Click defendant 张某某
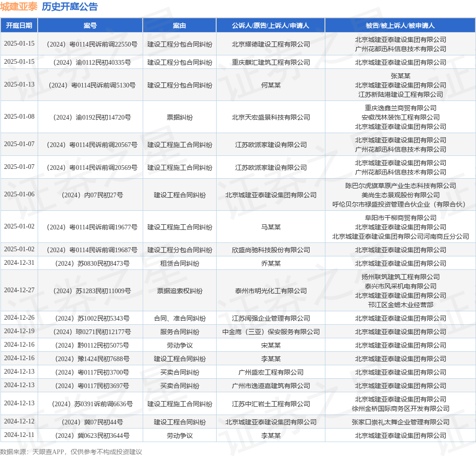Screen dimensions: 476x456 400,76
